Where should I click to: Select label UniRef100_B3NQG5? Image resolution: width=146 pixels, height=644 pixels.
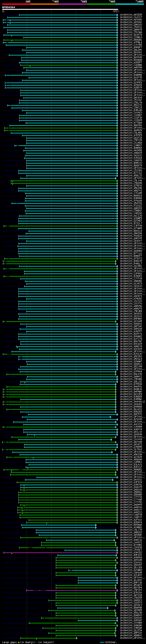coord(131,397)
